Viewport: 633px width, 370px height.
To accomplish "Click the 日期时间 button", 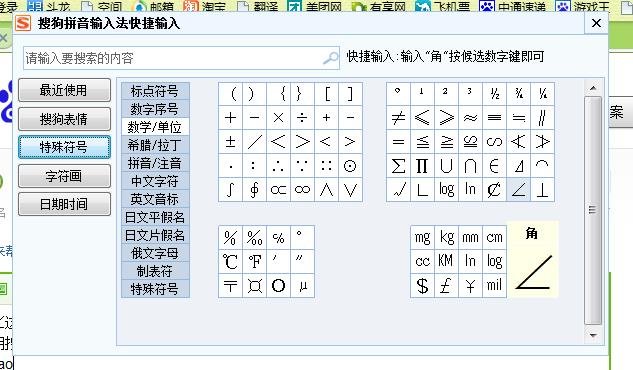I will [64, 204].
